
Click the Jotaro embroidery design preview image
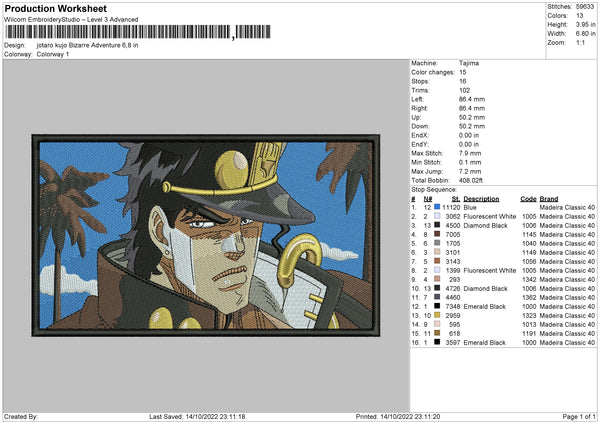point(206,235)
